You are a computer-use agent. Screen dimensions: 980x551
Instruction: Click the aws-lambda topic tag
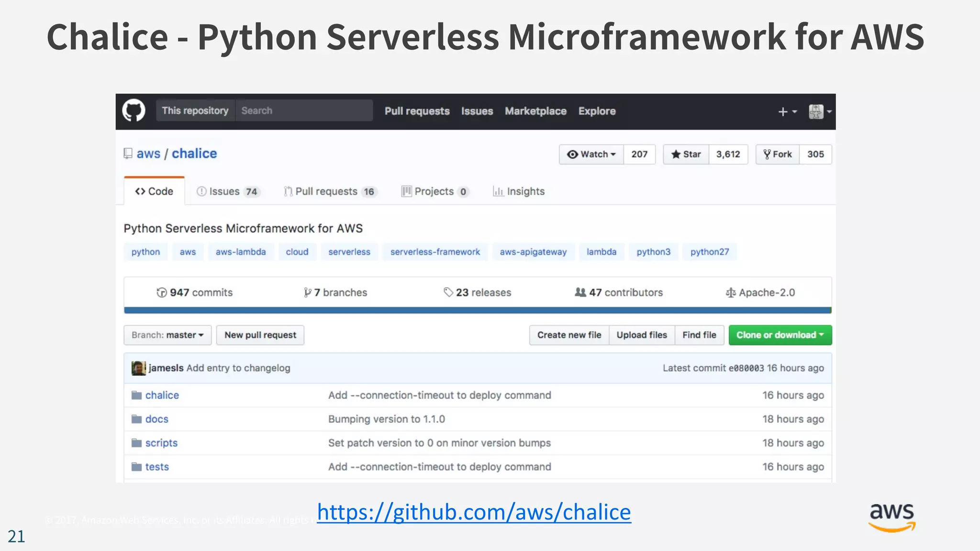click(x=241, y=252)
